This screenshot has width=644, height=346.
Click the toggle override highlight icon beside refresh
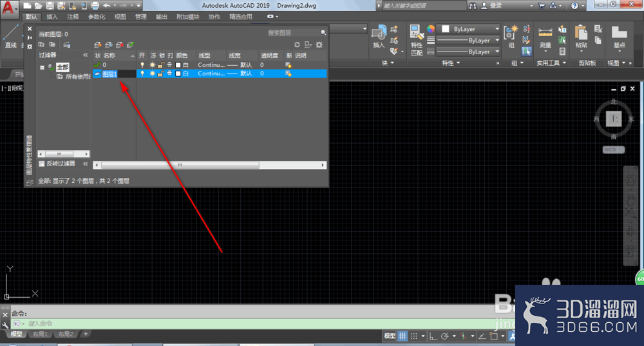tap(308, 44)
